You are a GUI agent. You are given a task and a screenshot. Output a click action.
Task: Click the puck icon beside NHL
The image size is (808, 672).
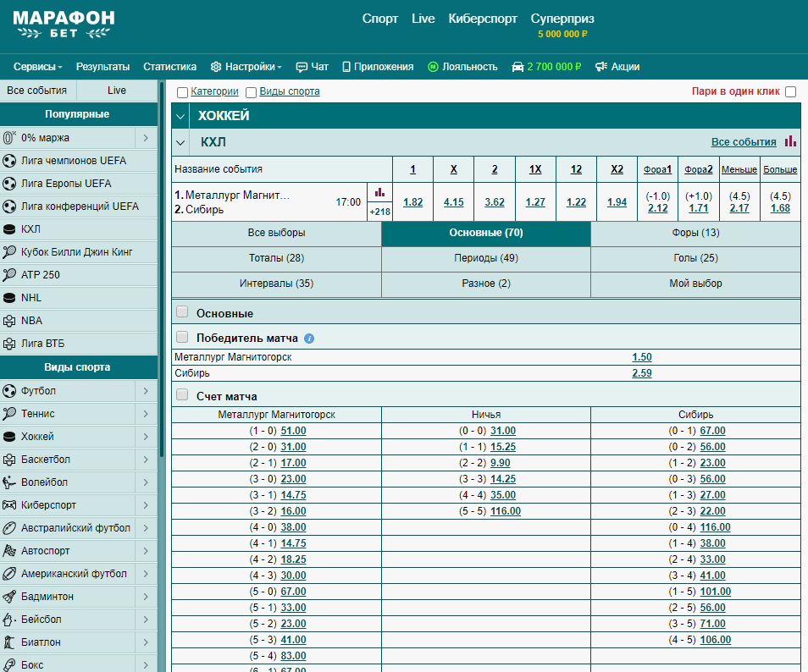tap(9, 298)
